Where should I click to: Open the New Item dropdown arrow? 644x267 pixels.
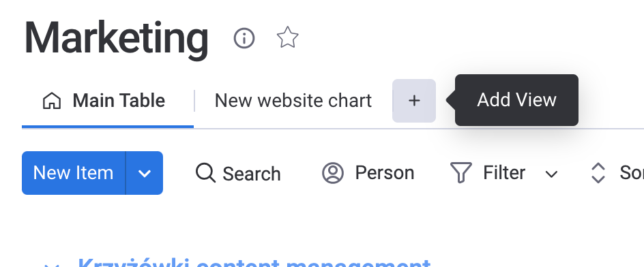point(145,173)
